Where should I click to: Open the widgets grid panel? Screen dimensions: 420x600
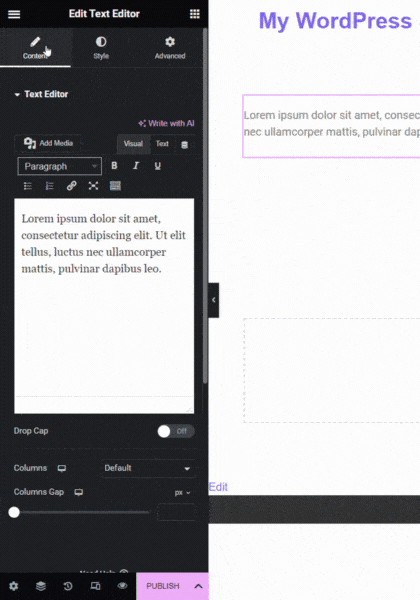pyautogui.click(x=195, y=14)
